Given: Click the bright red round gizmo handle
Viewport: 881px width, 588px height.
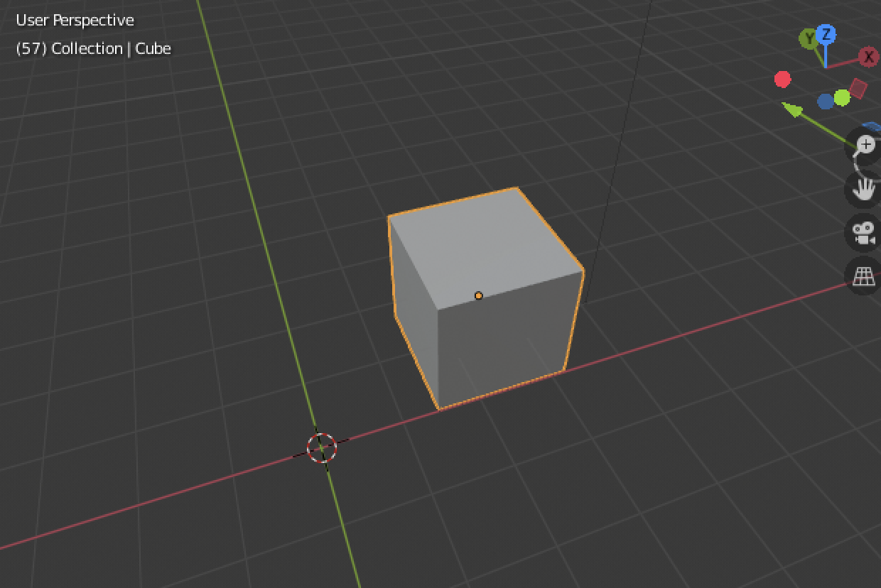Looking at the screenshot, I should (x=782, y=80).
